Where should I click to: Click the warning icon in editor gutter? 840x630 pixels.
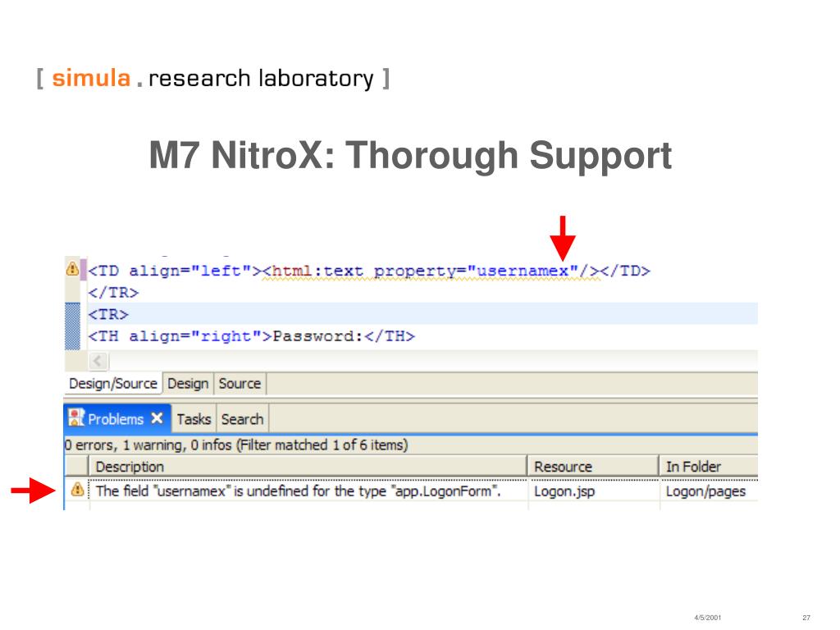coord(72,268)
